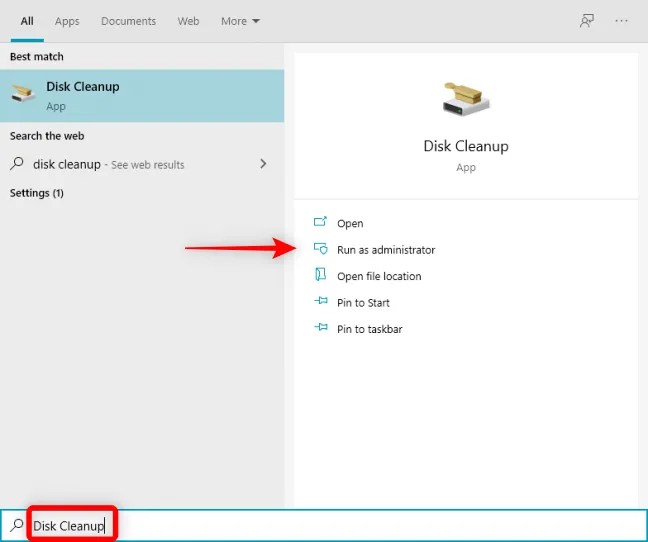Click the Disk Cleanup title in preview pane
The height and width of the screenshot is (542, 648).
pos(466,146)
